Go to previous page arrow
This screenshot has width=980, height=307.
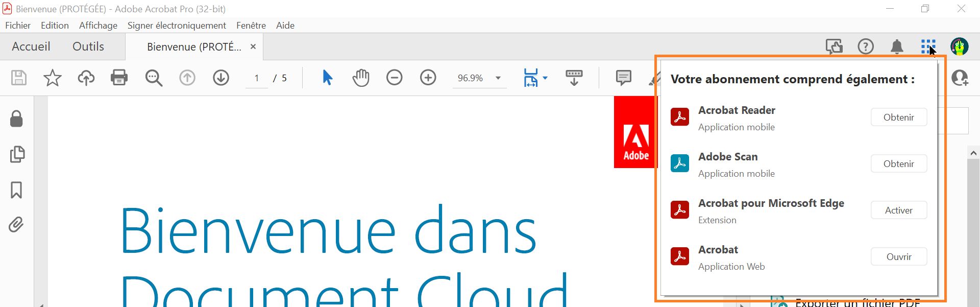tap(187, 78)
